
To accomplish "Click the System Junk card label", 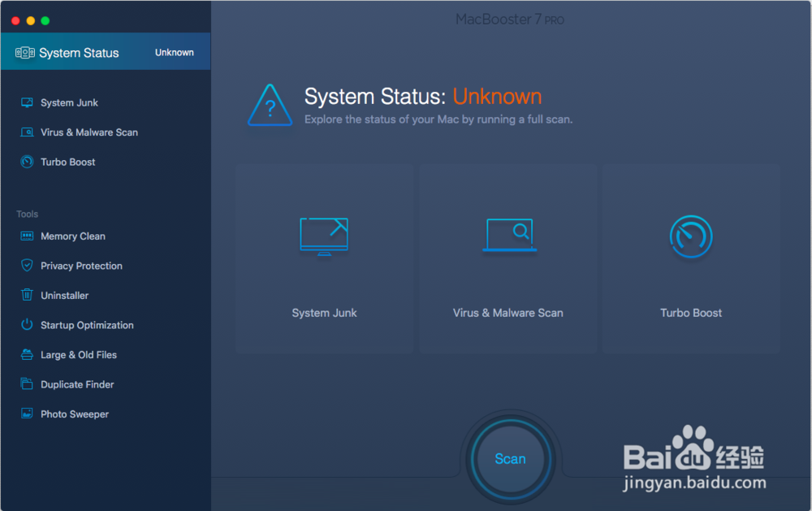I will coord(324,313).
